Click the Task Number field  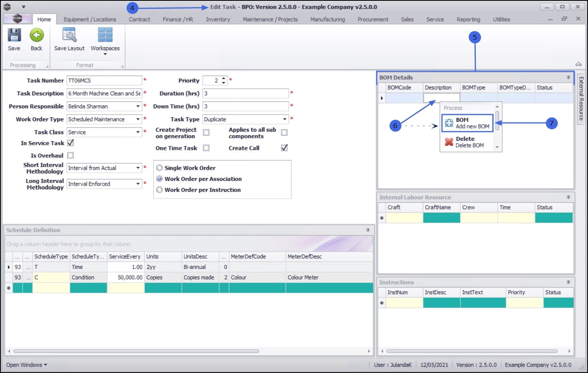coord(104,80)
